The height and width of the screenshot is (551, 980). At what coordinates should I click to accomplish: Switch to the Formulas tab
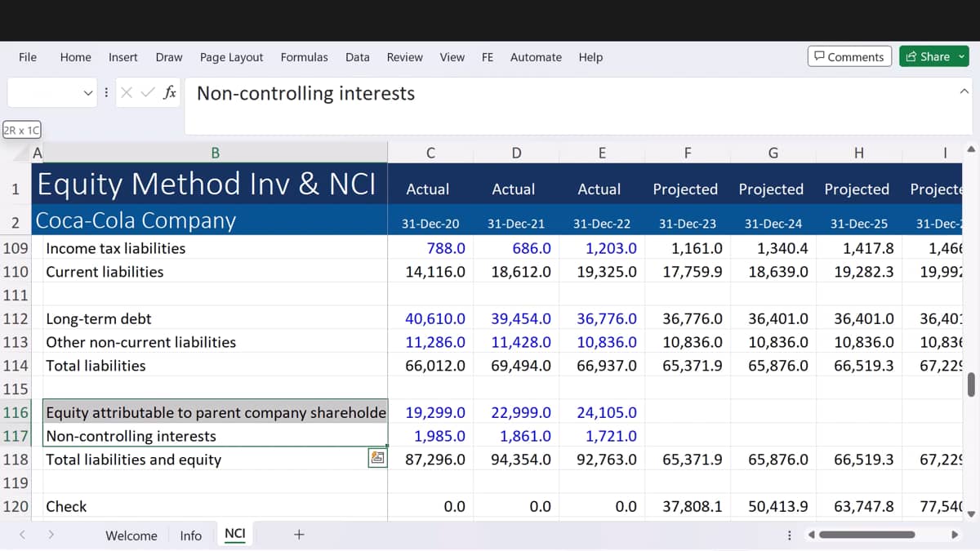pyautogui.click(x=304, y=57)
